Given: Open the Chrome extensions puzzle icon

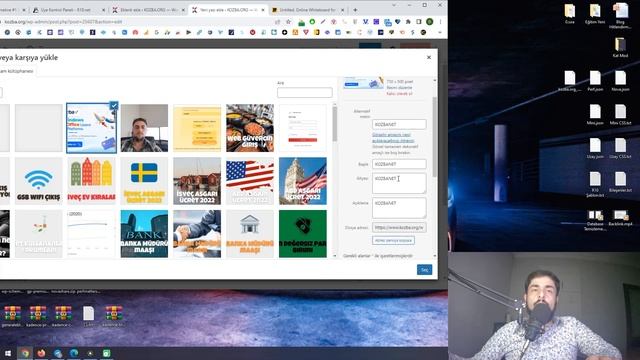Looking at the screenshot, I should [408, 22].
